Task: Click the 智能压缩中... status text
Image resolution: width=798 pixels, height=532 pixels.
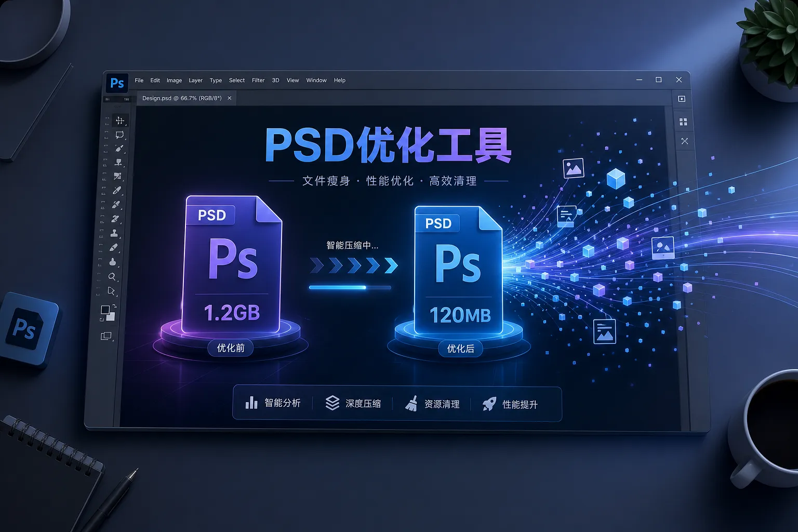Action: pyautogui.click(x=352, y=245)
